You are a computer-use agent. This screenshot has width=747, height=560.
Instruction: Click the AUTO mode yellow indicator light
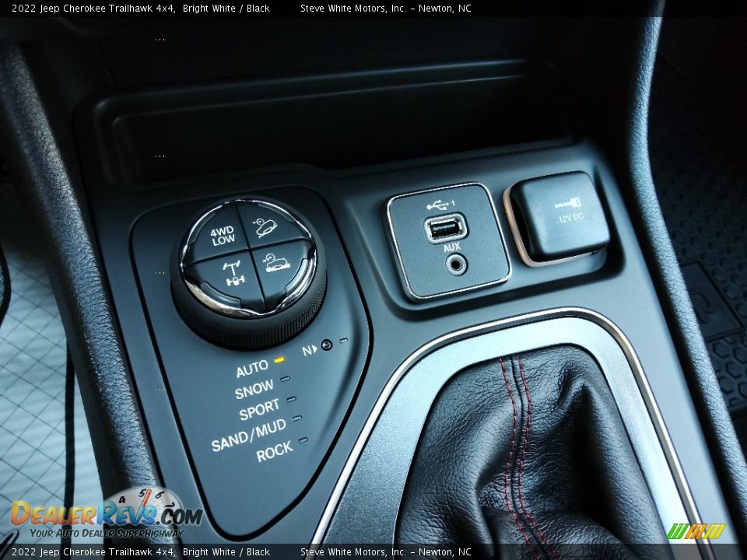pos(279,359)
